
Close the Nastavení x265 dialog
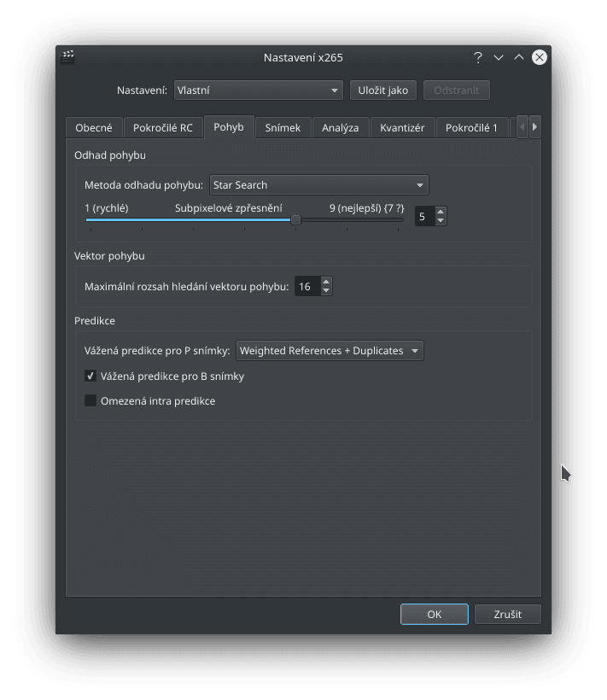[540, 57]
